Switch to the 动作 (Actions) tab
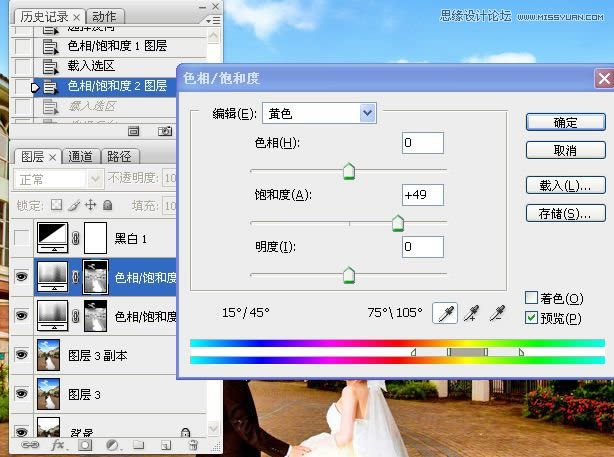Screen dimensions: 614x457 point(104,17)
